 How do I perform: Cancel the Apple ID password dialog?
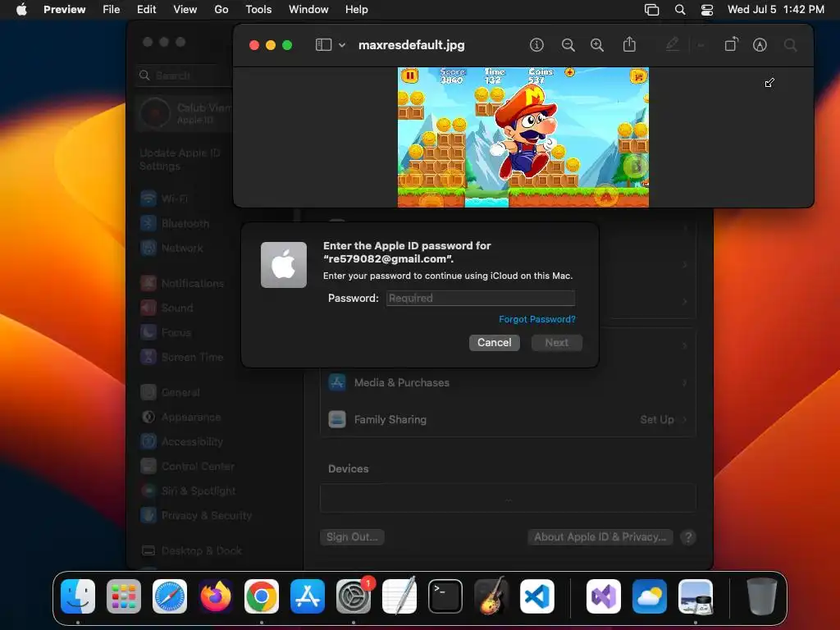point(494,343)
